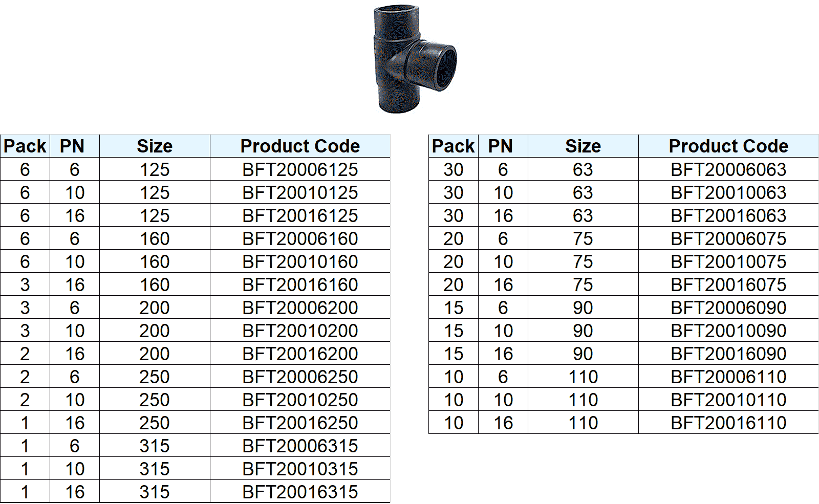Image resolution: width=819 pixels, height=504 pixels.
Task: Click the left table's Product Code header
Action: 300,146
